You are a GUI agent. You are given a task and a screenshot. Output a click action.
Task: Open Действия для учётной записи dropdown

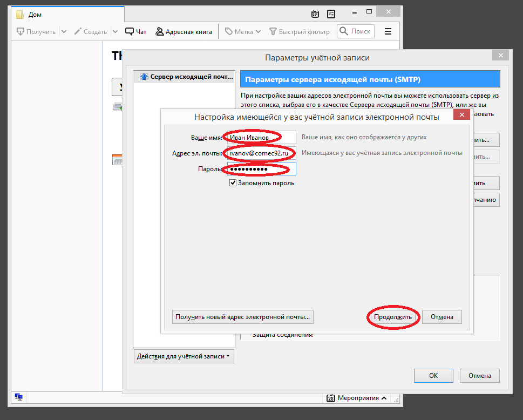(x=184, y=356)
